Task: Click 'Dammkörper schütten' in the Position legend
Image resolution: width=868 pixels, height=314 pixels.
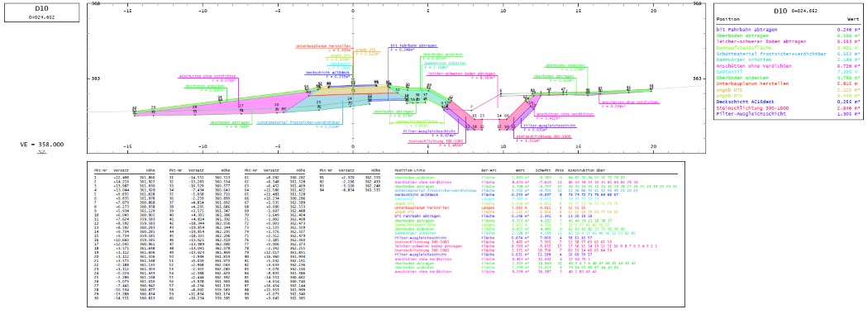Action: click(744, 59)
